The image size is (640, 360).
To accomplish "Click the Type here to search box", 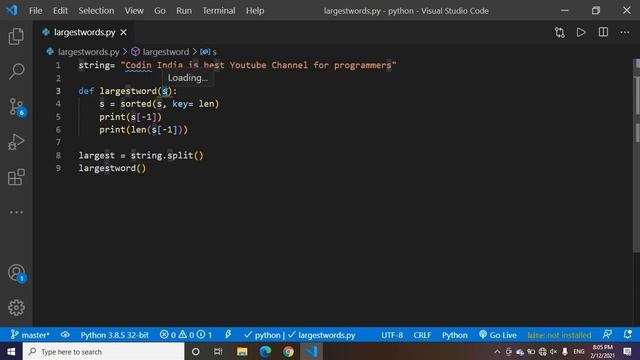I will [x=104, y=351].
